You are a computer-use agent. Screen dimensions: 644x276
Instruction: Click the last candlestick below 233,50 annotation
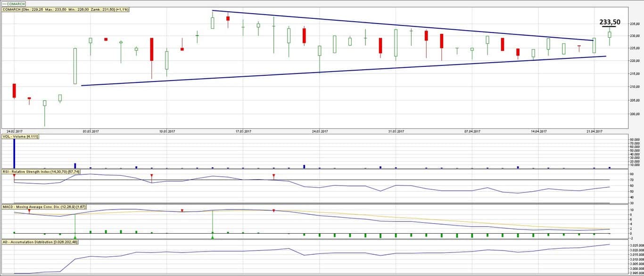point(609,34)
